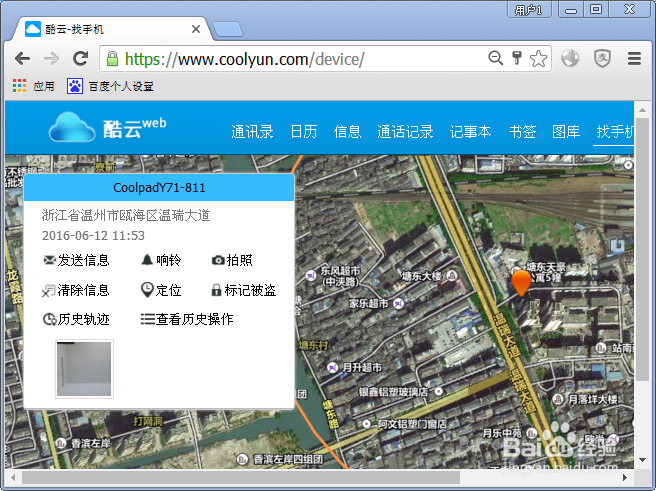Click the 用户1 profile button
Viewport: 656px width, 491px height.
point(528,9)
